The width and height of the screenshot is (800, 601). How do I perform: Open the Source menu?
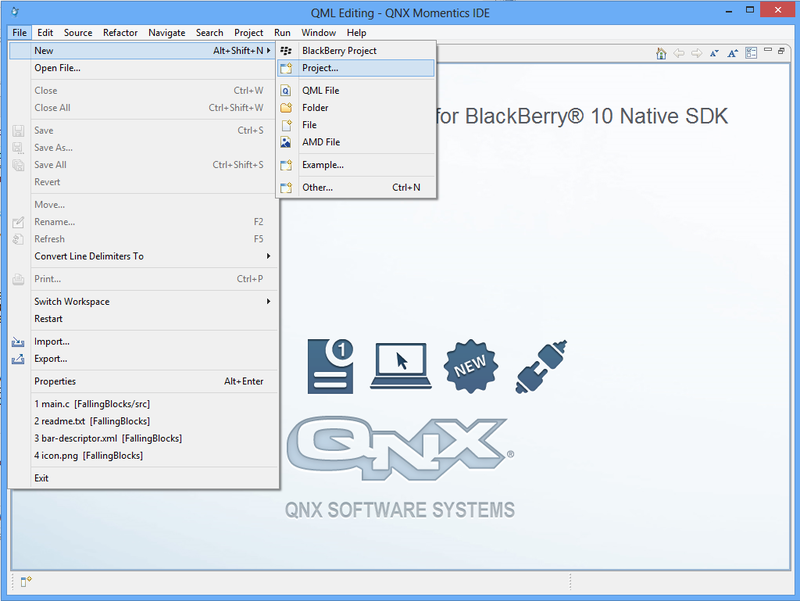(78, 33)
